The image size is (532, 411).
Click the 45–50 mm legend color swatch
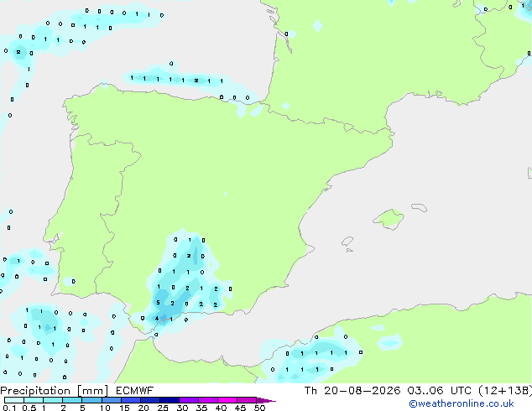(246, 400)
